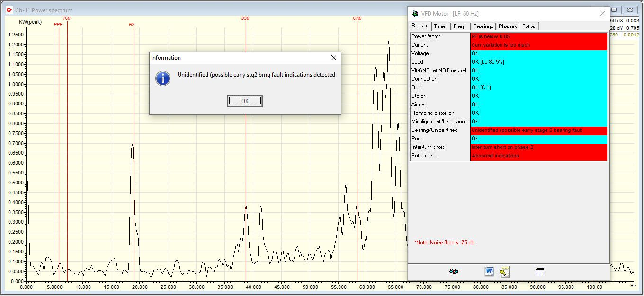Click 'Curr variation is too much' result
Viewport: 644px width, 296px height.
(501, 45)
